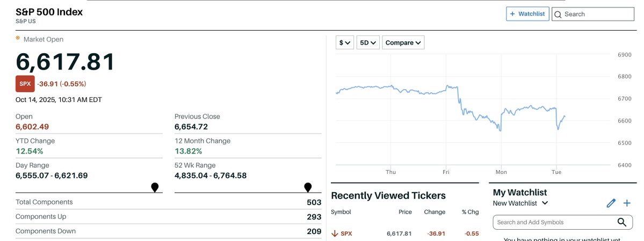Click the 12 Month Change value 13.82%
This screenshot has width=644, height=241.
click(x=188, y=151)
